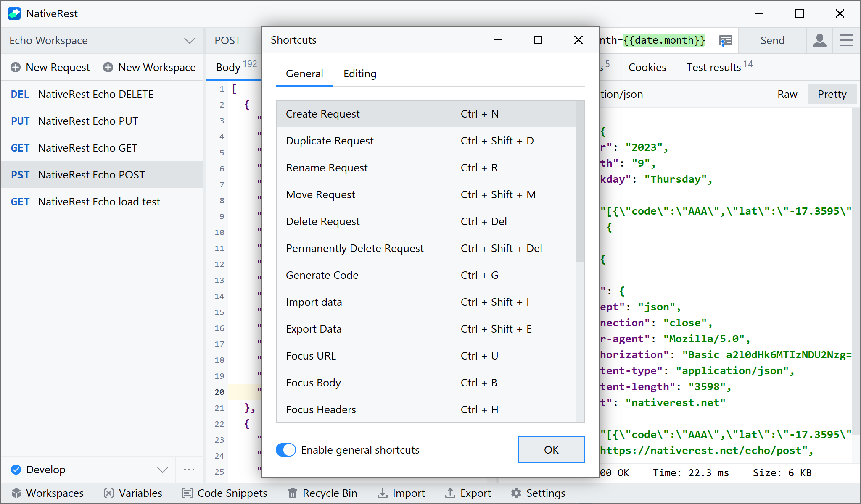Select the Focus Headers shortcut row

point(426,409)
